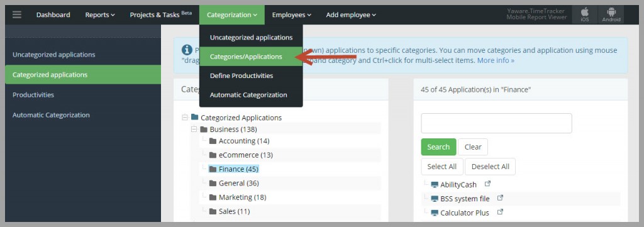
Task: Click the Accounting folder icon
Action: coord(213,141)
